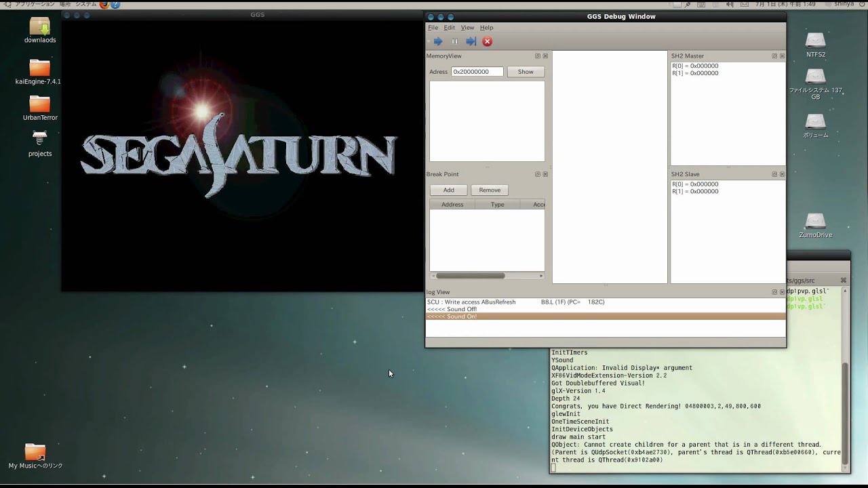Open the 137 GB filesystem drive icon

[x=816, y=84]
